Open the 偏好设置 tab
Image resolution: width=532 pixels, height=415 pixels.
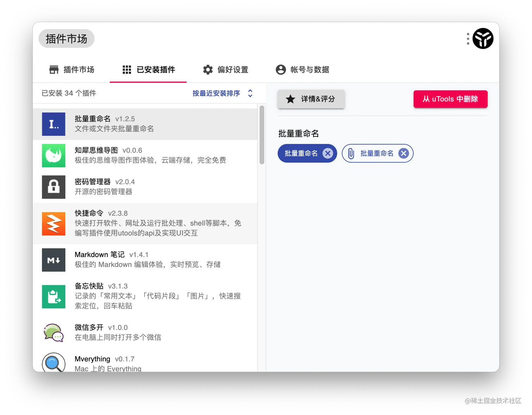[226, 70]
